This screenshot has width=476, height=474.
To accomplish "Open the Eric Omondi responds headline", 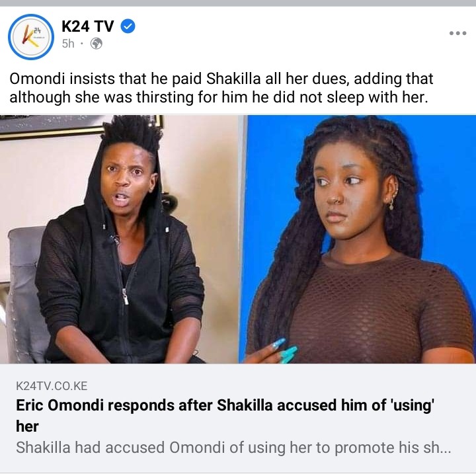I will click(225, 415).
